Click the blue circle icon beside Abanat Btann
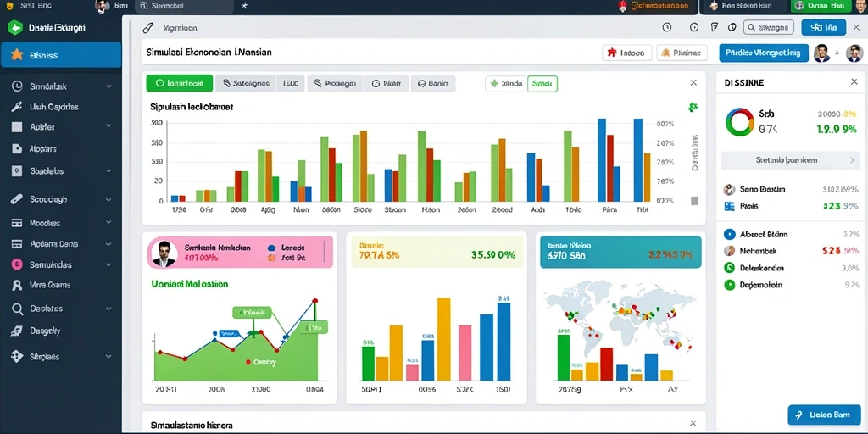Viewport: 868px width, 434px height. point(730,234)
